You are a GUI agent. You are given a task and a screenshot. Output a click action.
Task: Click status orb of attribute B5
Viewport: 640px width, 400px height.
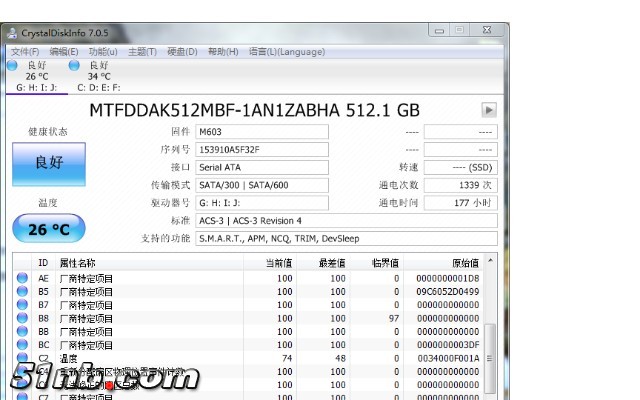22,291
